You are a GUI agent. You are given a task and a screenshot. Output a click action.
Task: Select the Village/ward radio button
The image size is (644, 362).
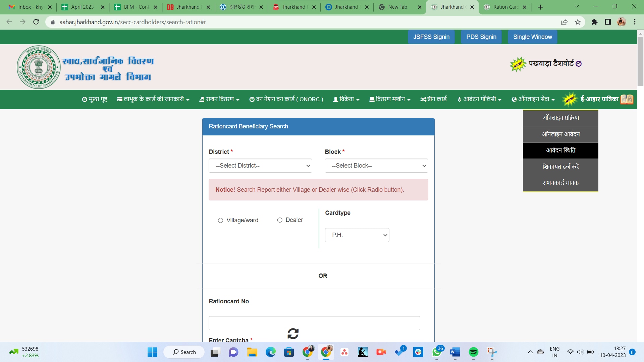[220, 220]
